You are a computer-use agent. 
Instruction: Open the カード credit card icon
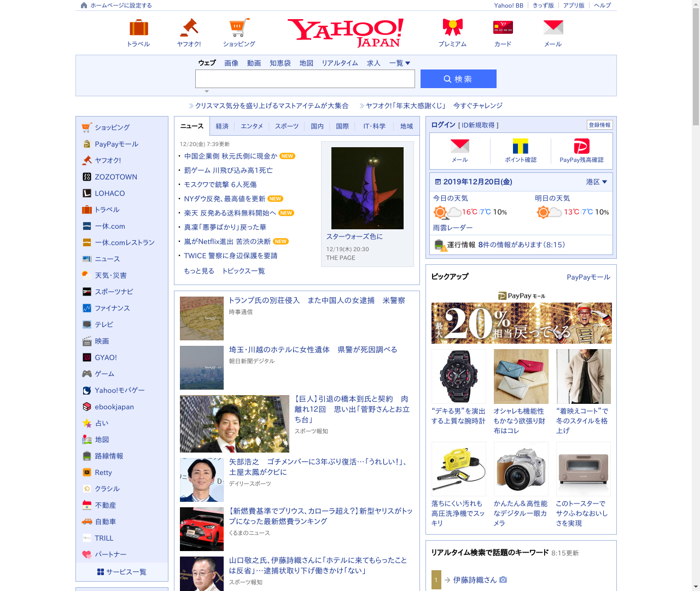pyautogui.click(x=503, y=27)
